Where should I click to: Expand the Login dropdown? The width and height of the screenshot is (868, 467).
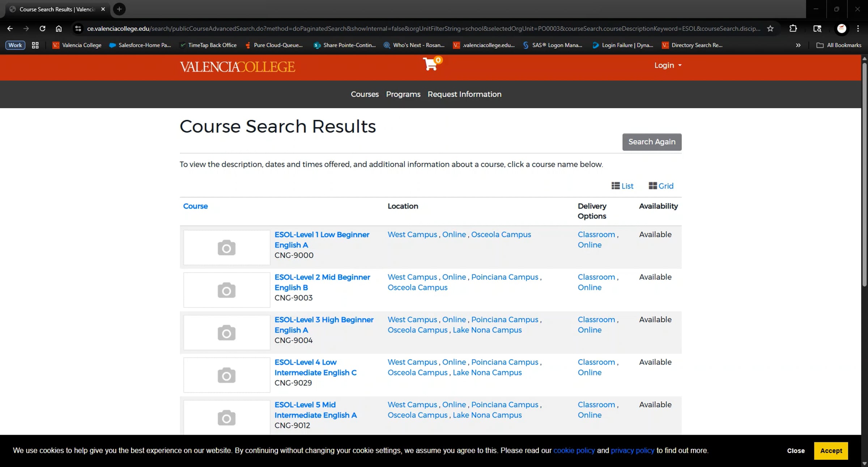tap(668, 66)
